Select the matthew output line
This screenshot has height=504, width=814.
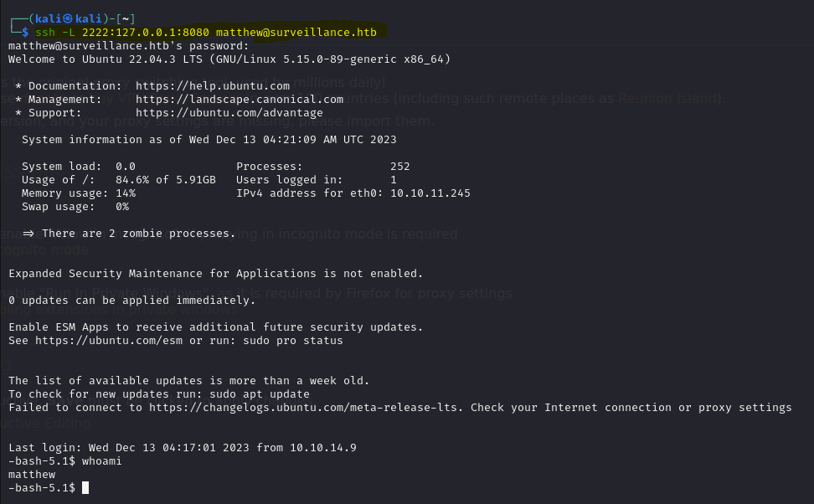click(32, 475)
